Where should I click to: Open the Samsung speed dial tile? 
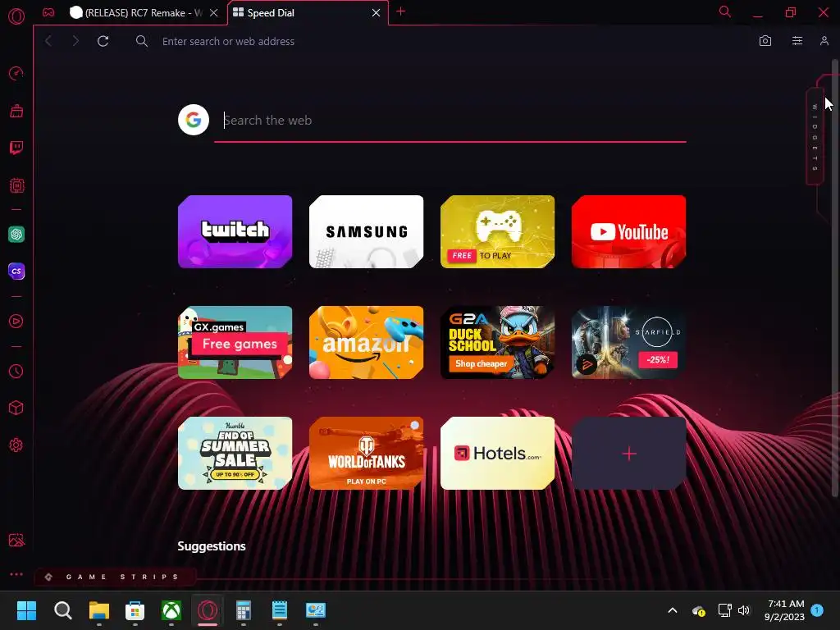point(367,231)
